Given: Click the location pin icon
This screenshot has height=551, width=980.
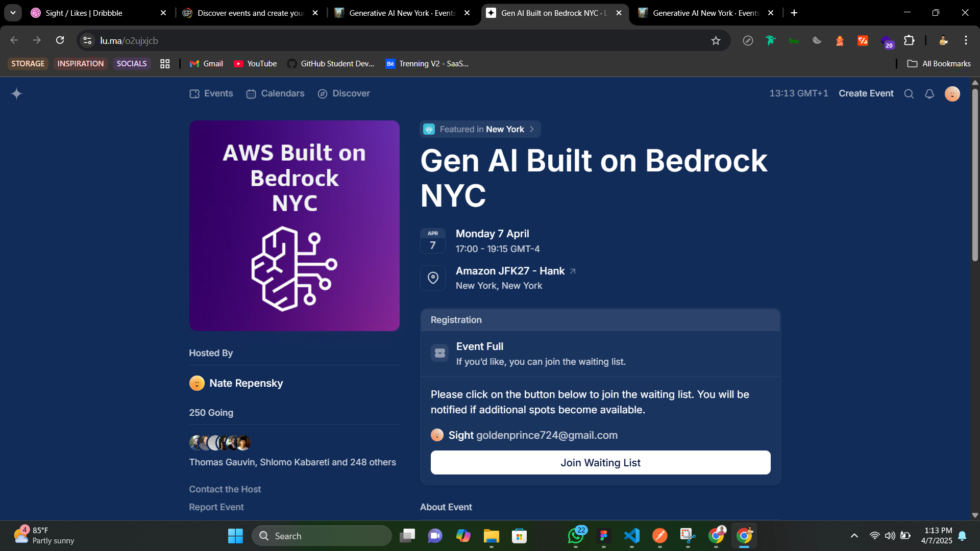Looking at the screenshot, I should pyautogui.click(x=433, y=278).
